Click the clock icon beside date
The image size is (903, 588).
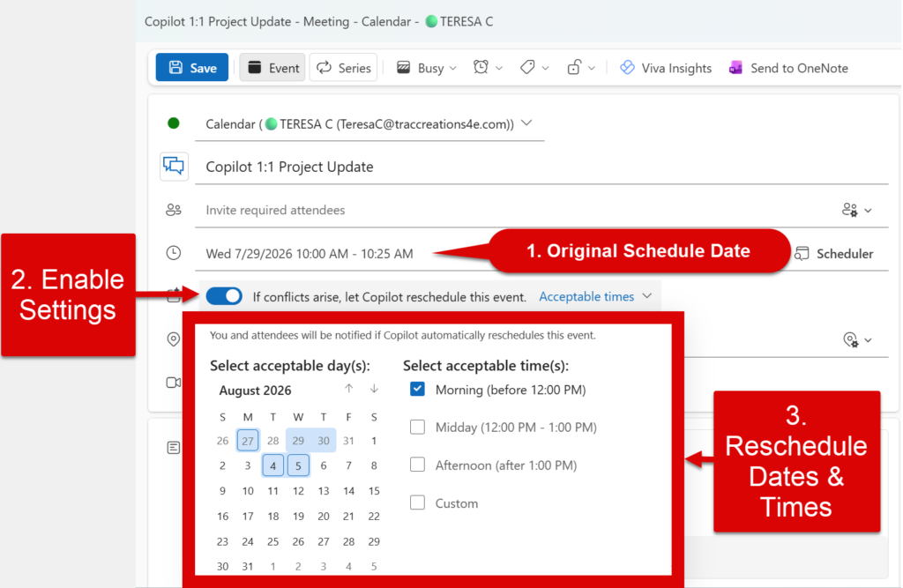pyautogui.click(x=174, y=253)
